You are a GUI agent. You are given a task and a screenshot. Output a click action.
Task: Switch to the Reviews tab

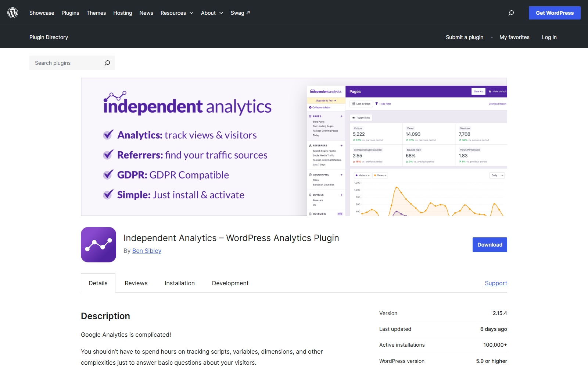pos(136,283)
